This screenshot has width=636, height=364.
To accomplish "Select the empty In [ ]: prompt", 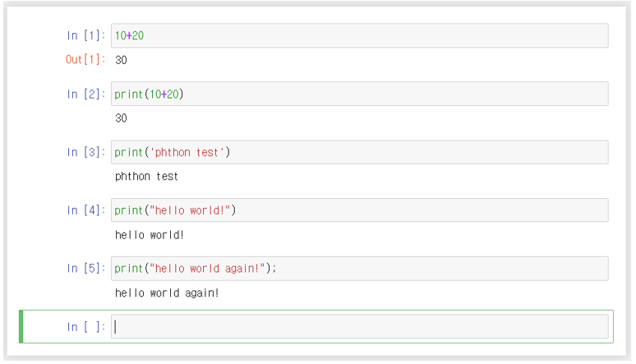I will pyautogui.click(x=86, y=327).
